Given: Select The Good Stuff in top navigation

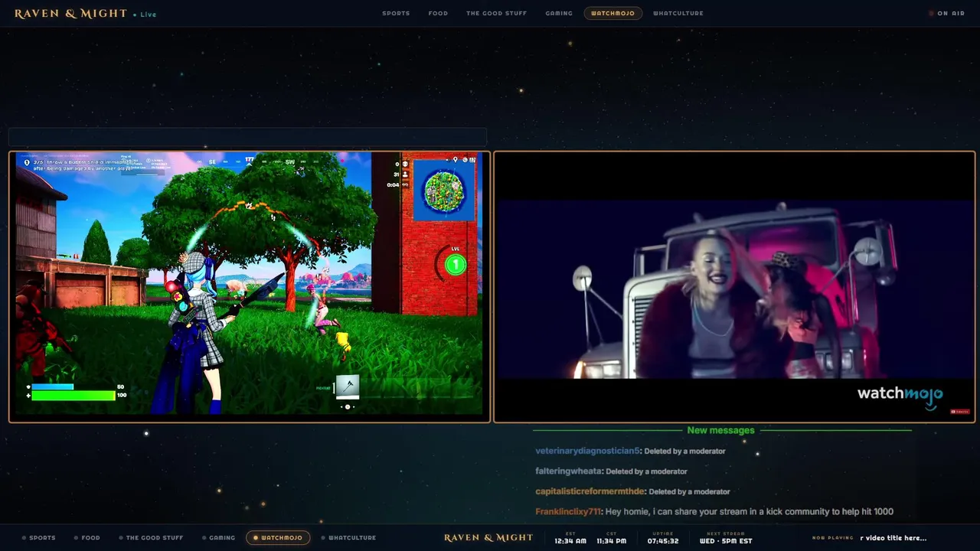Looking at the screenshot, I should pos(496,13).
